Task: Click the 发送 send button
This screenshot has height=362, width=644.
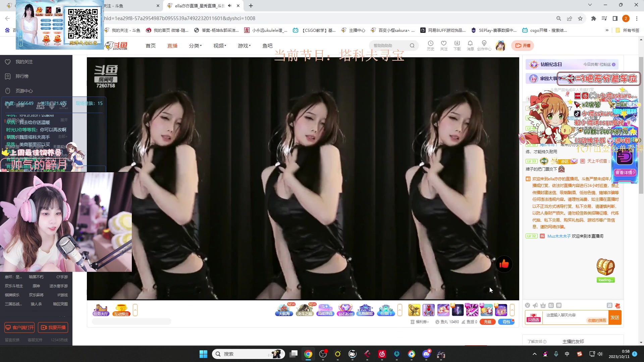Action: click(615, 317)
